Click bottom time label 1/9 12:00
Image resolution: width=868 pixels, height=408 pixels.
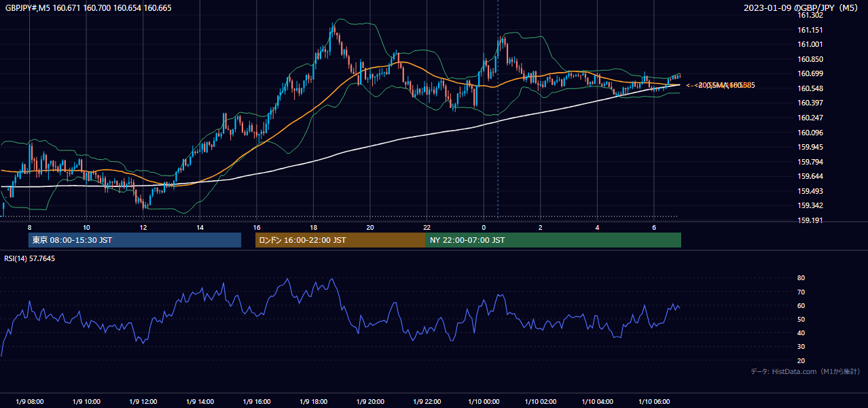point(143,402)
